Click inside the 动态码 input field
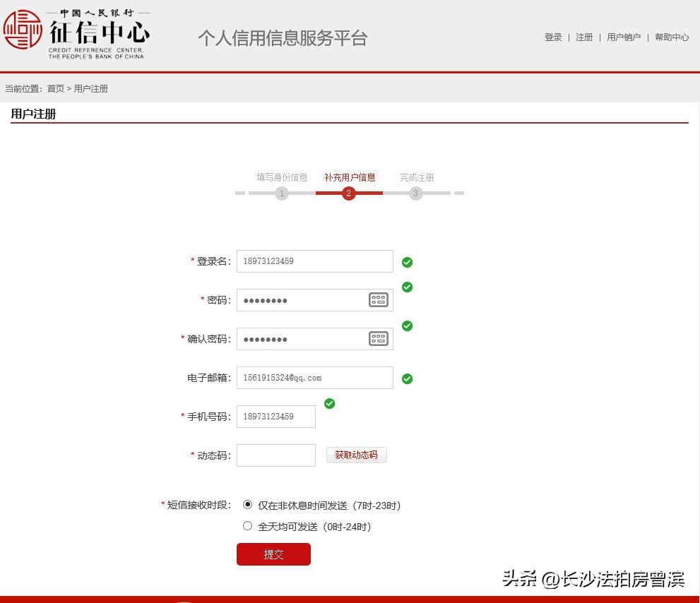Screen dimensions: 700x603 click(x=275, y=455)
